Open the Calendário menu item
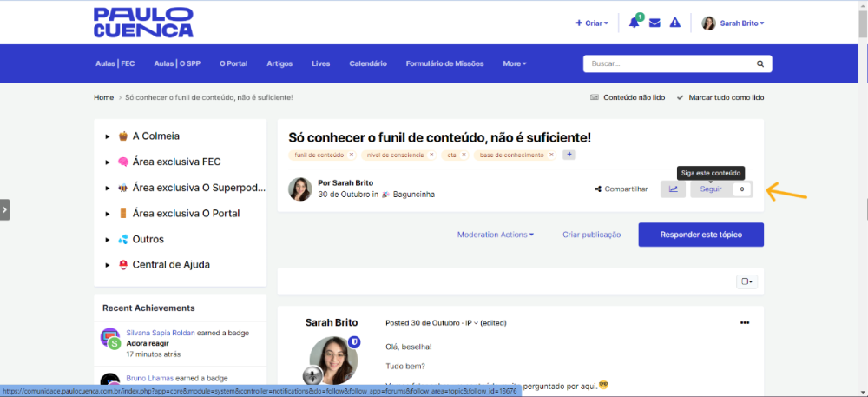This screenshot has width=868, height=397. click(x=368, y=63)
